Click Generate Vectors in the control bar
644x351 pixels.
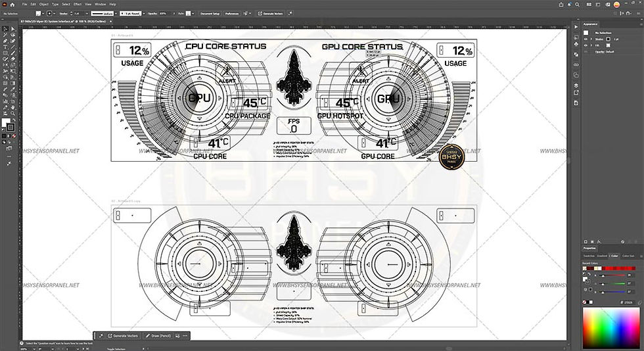[x=271, y=14]
